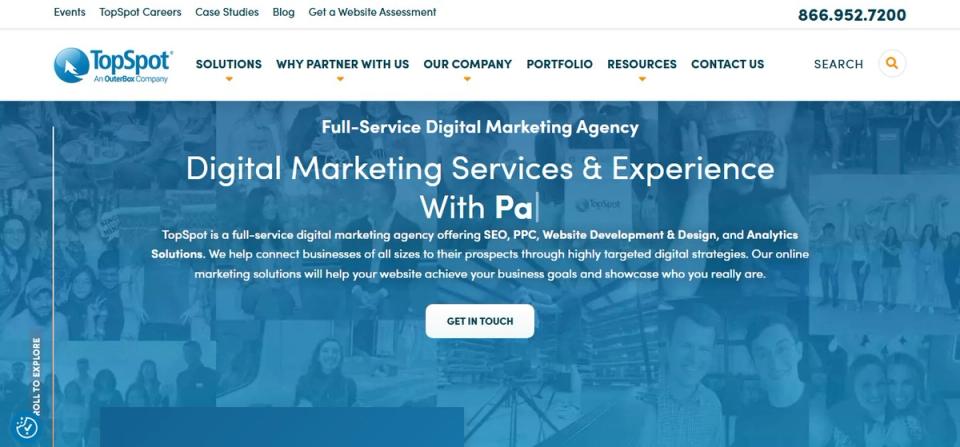
Task: Click the Scroll to Explore indicator
Action: [x=36, y=377]
